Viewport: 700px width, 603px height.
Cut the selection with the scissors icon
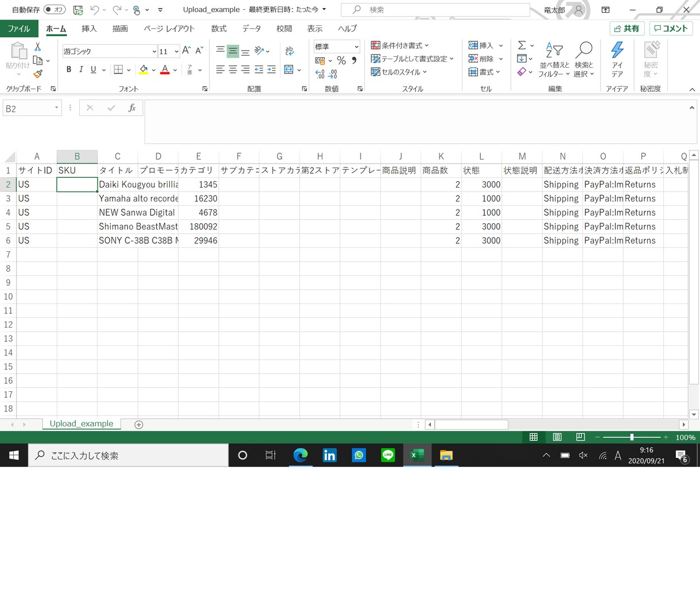click(x=38, y=47)
